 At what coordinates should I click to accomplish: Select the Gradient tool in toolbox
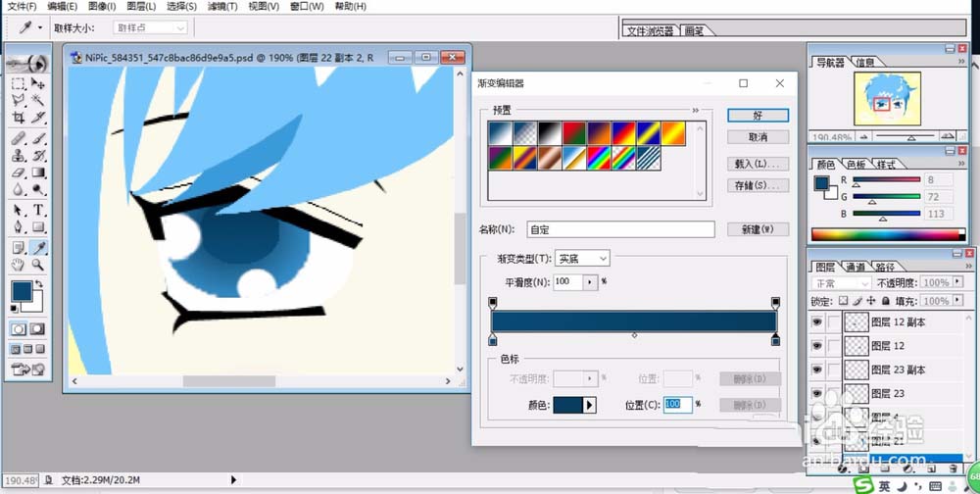tap(38, 172)
